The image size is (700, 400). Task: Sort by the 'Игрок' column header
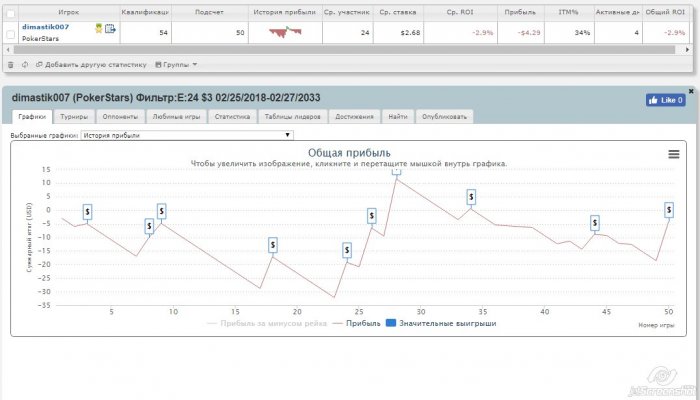69,12
